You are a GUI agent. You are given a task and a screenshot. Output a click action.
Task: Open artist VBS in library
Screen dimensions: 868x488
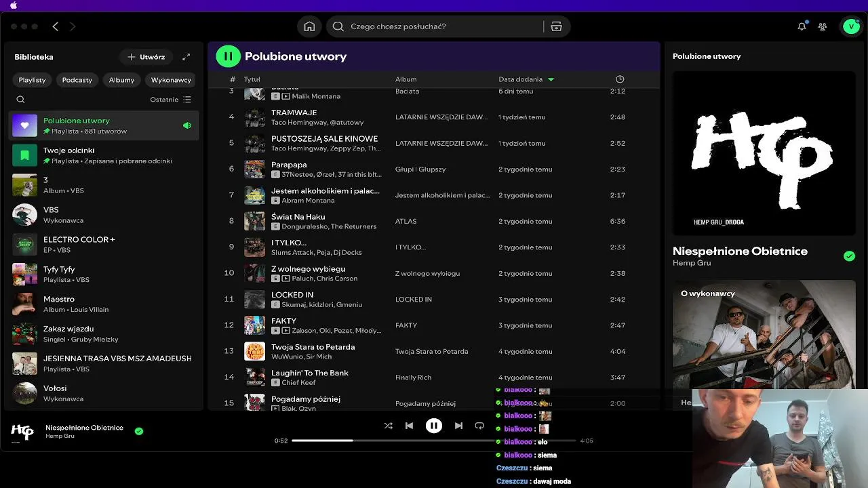pos(104,215)
